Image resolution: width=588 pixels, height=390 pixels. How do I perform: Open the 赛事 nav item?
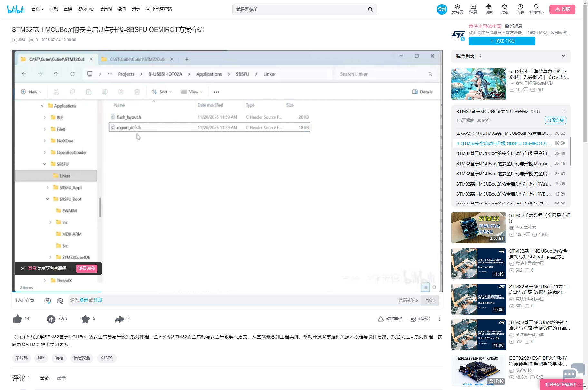[x=136, y=9]
